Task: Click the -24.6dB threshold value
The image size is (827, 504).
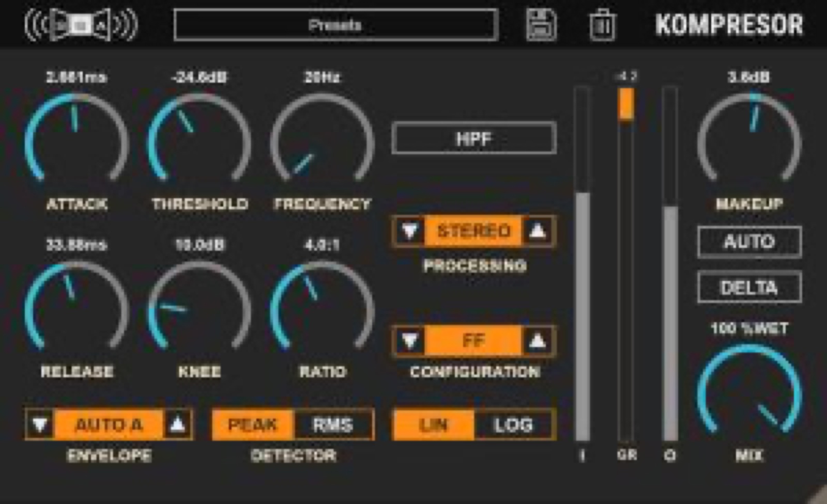Action: tap(200, 77)
